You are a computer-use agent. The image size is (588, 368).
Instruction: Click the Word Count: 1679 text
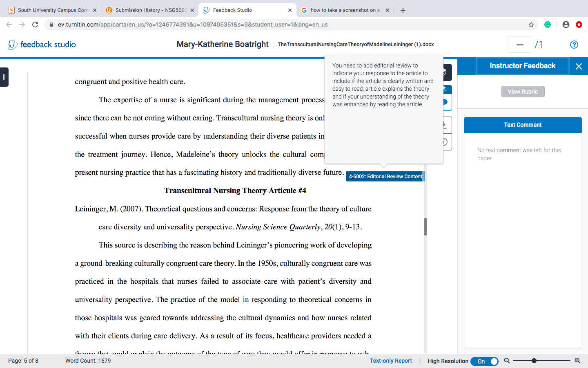[x=88, y=361]
